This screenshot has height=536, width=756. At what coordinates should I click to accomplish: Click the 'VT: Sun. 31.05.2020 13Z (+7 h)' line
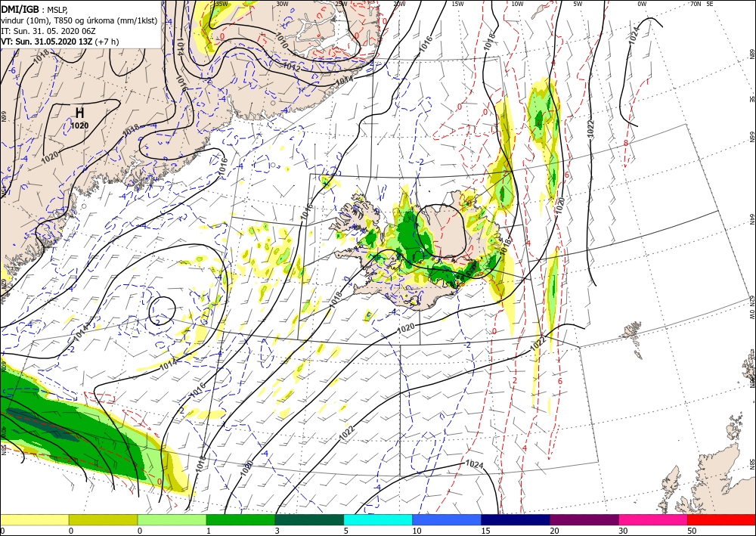[59, 42]
